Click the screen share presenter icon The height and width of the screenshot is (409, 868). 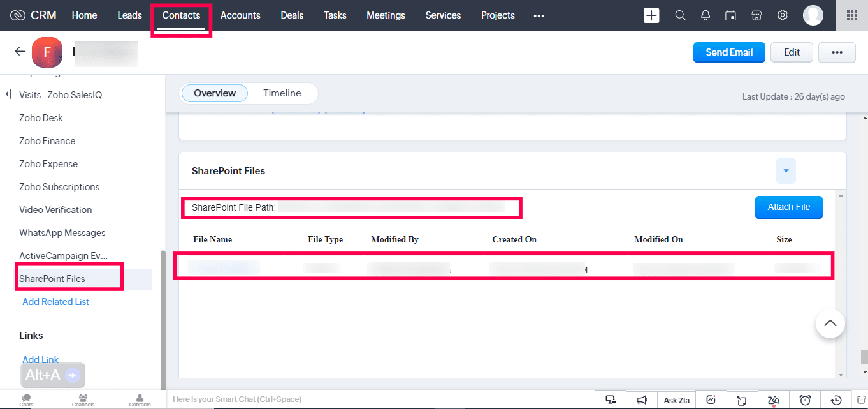[x=611, y=400]
